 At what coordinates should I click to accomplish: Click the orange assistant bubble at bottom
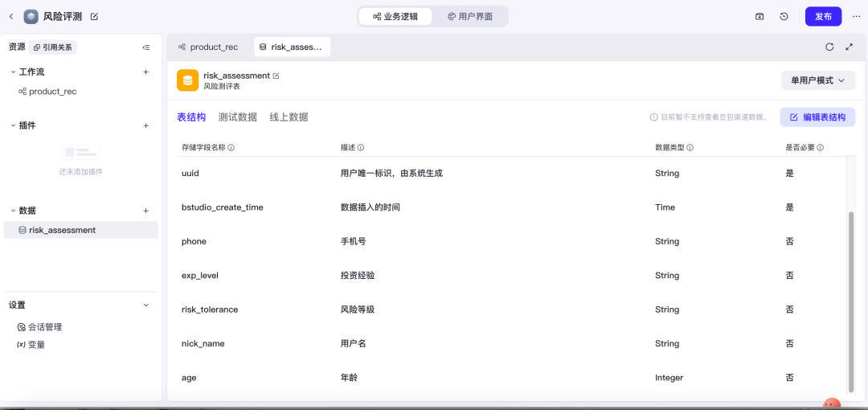[832, 404]
